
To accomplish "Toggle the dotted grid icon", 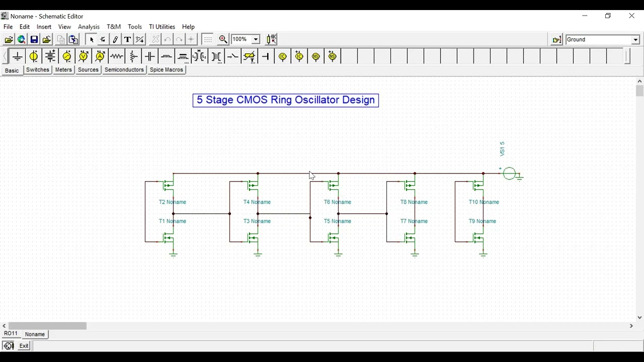I will [208, 40].
